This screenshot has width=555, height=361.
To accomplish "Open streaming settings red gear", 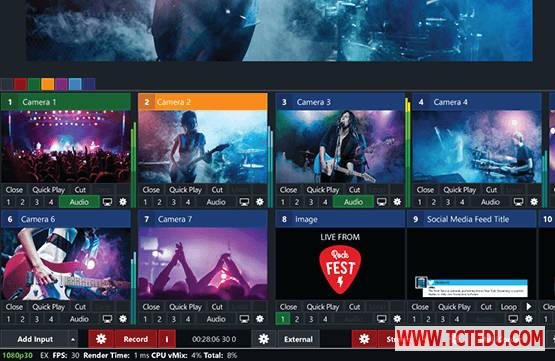I will click(x=364, y=339).
